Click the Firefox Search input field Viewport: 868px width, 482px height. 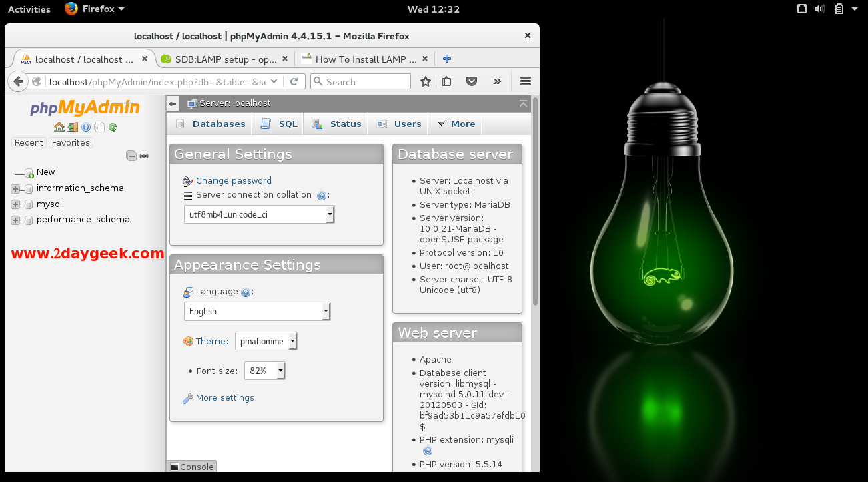pos(360,81)
